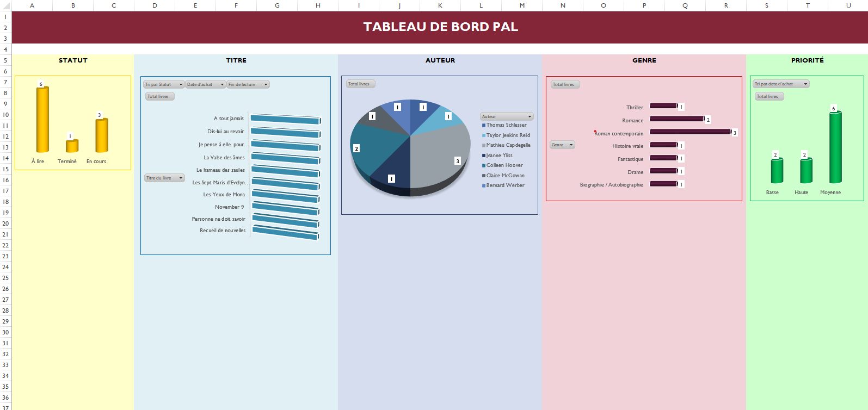This screenshot has width=868, height=410.
Task: Click the 'Colleen Hoover' legend entry
Action: click(504, 165)
